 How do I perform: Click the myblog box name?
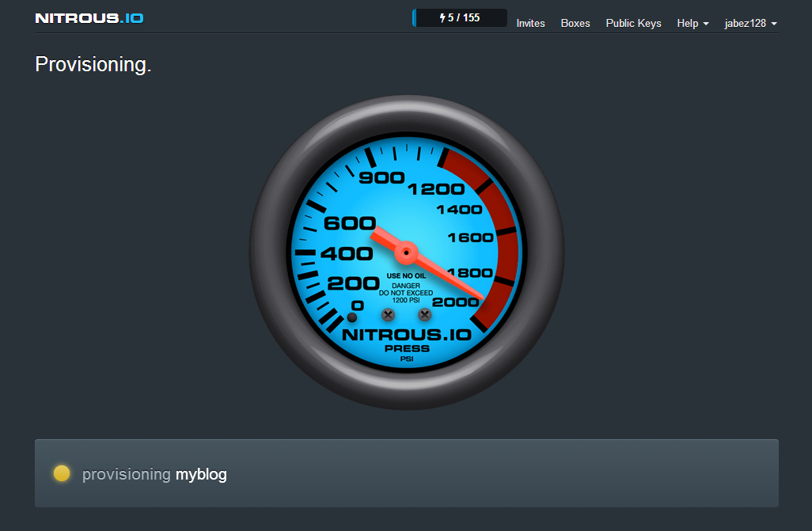(x=201, y=474)
